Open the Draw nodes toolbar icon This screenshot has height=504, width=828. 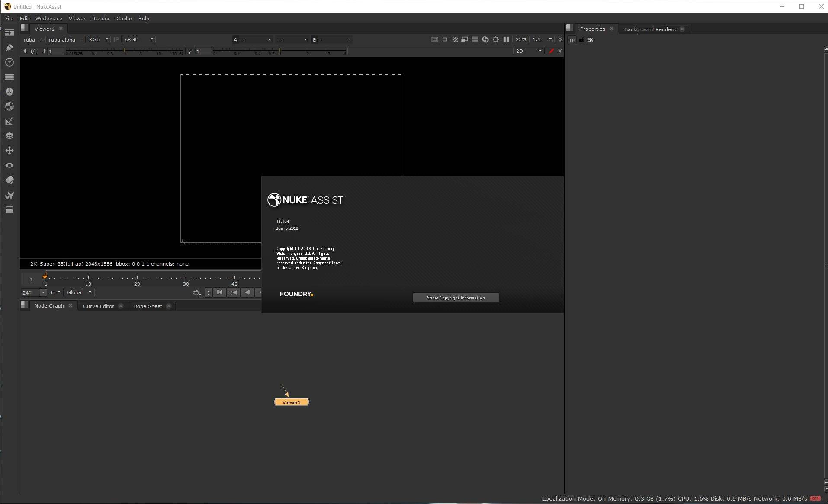tap(10, 48)
